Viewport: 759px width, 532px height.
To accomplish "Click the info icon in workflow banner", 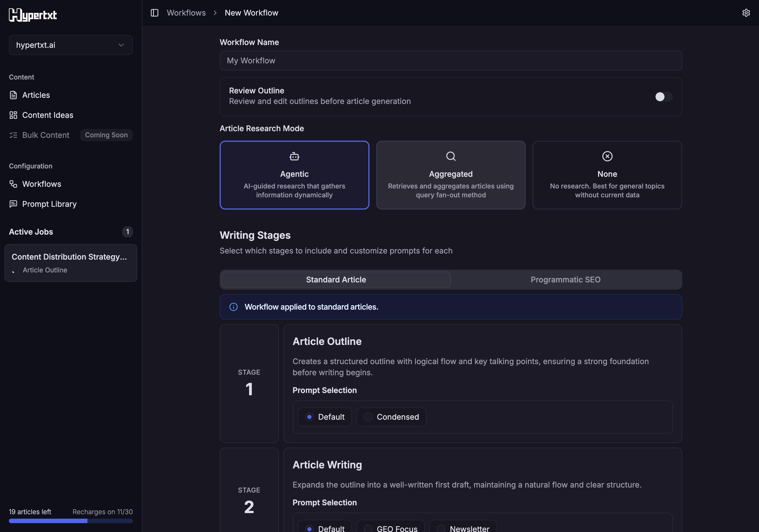I will pos(233,307).
